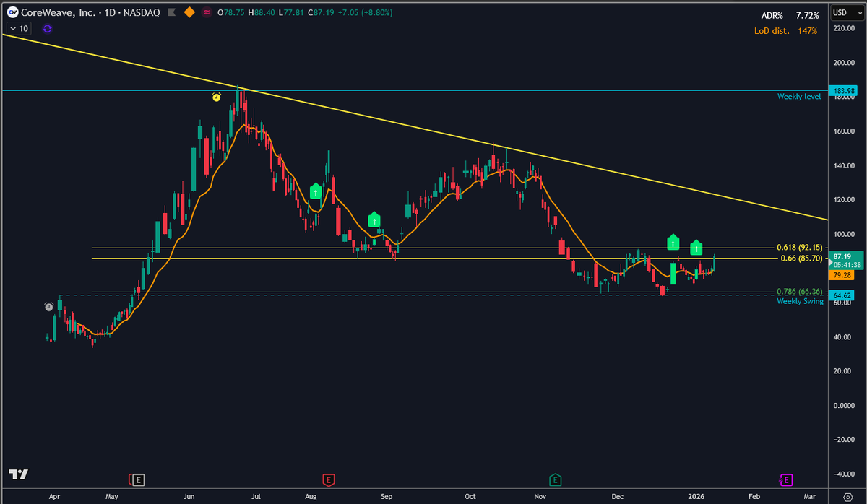
Task: Click the Weekly level text label
Action: tap(800, 96)
